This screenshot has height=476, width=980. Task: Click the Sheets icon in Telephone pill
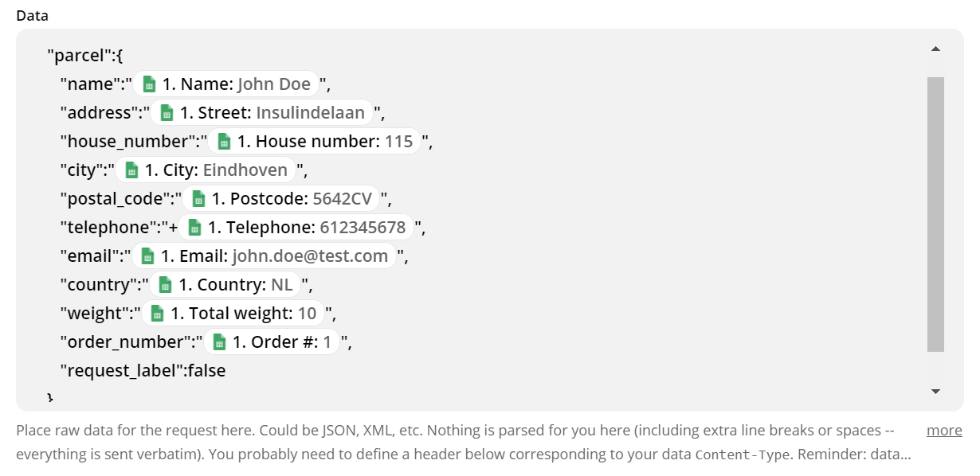(x=194, y=228)
